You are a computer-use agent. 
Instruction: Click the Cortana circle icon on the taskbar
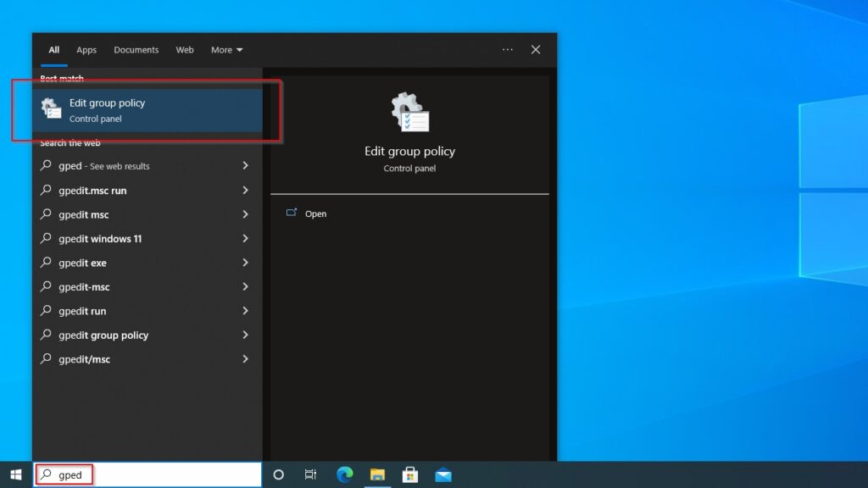(278, 474)
